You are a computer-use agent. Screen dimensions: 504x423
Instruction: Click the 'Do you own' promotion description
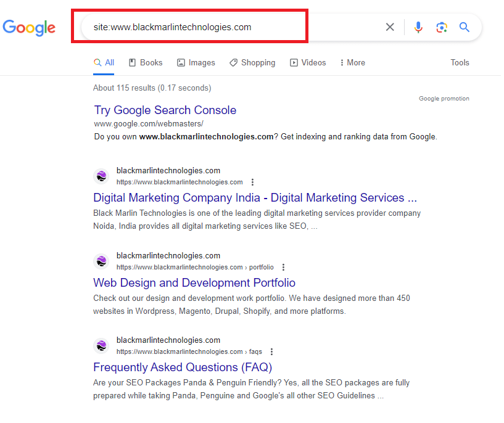265,137
